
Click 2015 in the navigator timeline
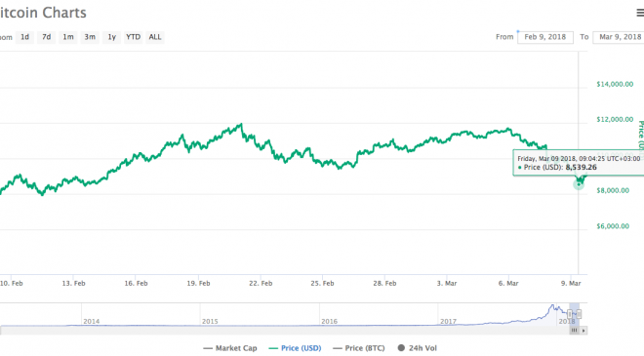[x=210, y=322]
